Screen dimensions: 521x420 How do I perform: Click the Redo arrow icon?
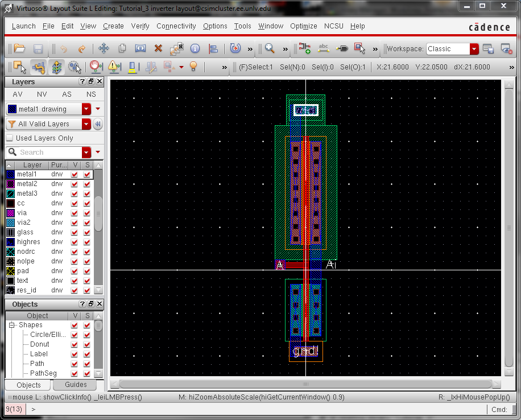(82, 49)
